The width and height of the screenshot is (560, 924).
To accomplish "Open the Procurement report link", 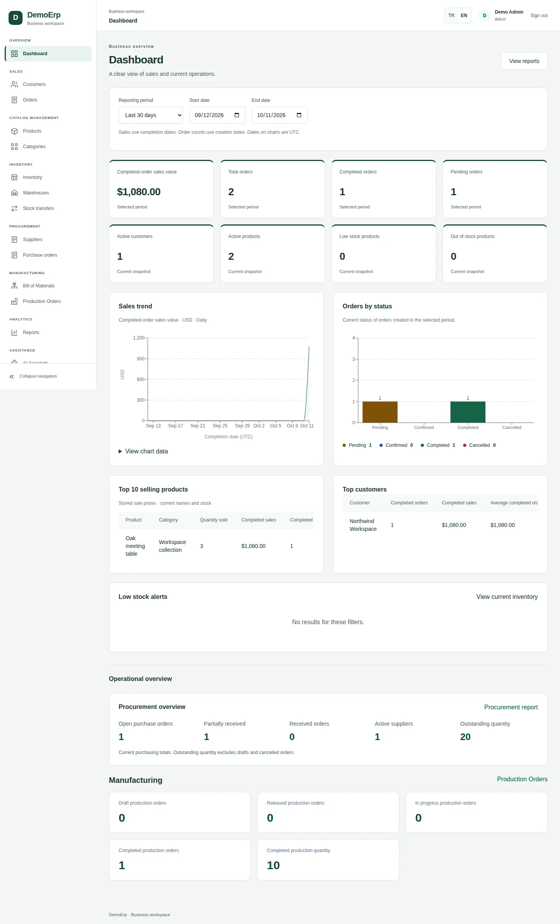I will [x=511, y=707].
